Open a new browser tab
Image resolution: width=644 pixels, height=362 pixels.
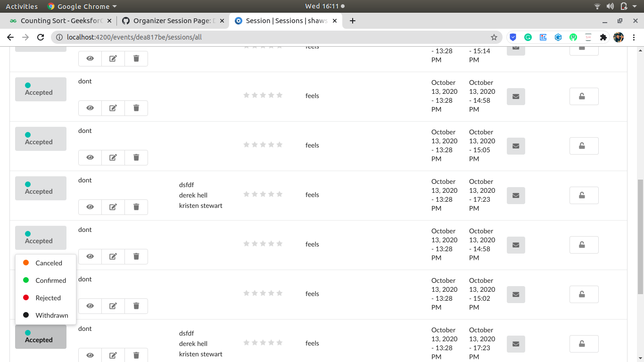[x=352, y=21]
